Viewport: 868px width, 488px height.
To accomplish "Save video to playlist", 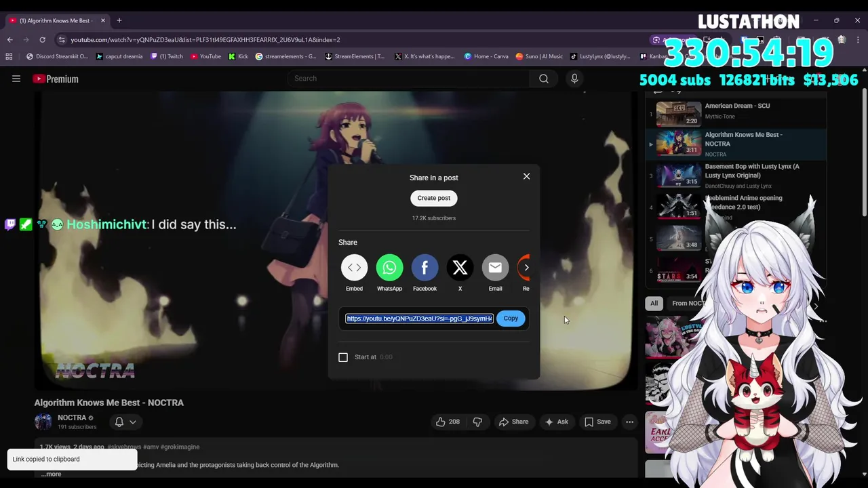I will coord(597,422).
